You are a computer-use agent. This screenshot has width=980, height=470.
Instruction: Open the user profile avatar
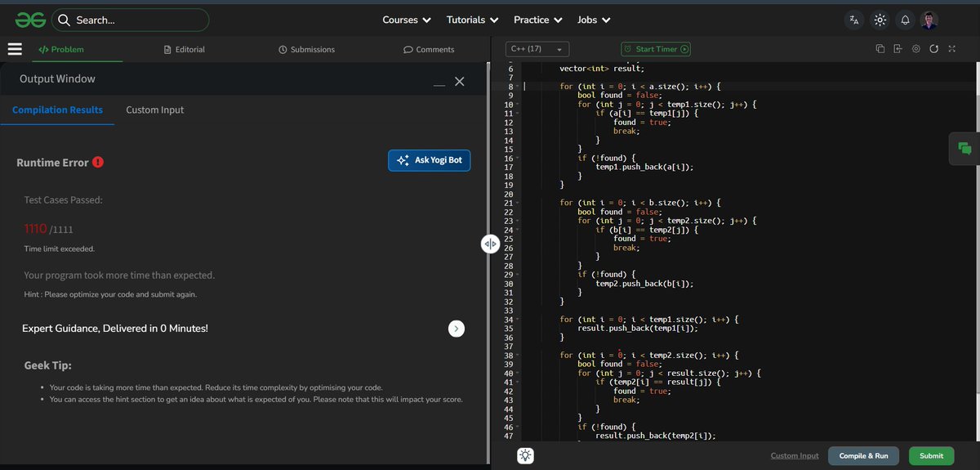(929, 20)
